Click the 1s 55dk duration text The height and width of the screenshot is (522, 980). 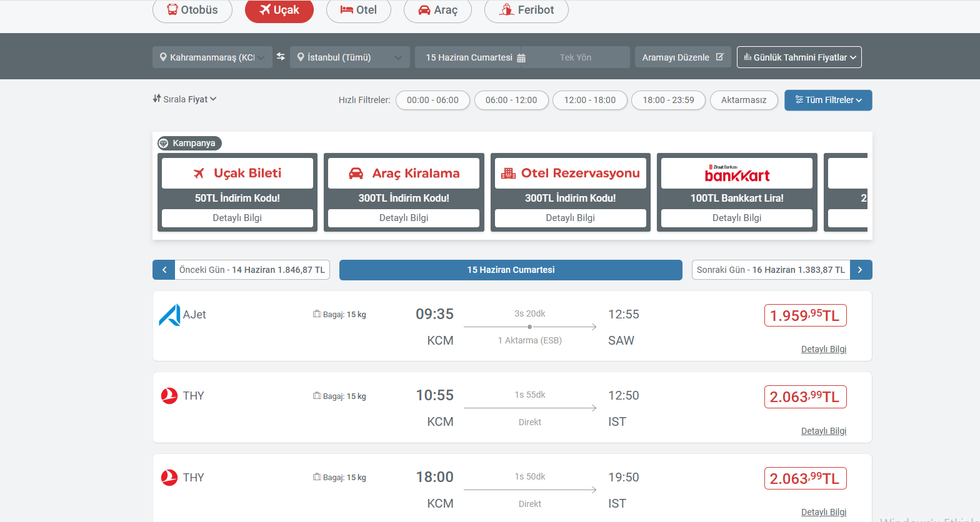point(530,395)
